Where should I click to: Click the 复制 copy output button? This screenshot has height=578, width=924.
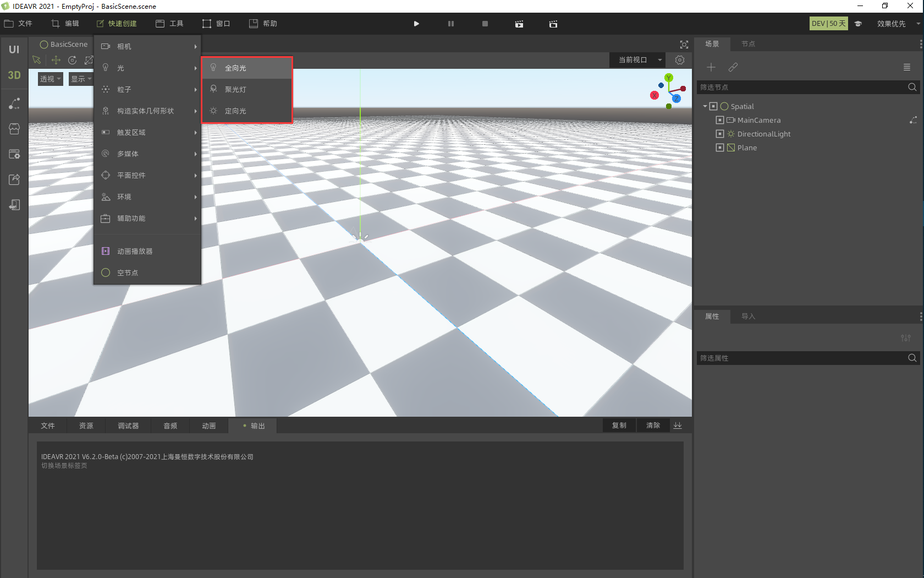[619, 426]
